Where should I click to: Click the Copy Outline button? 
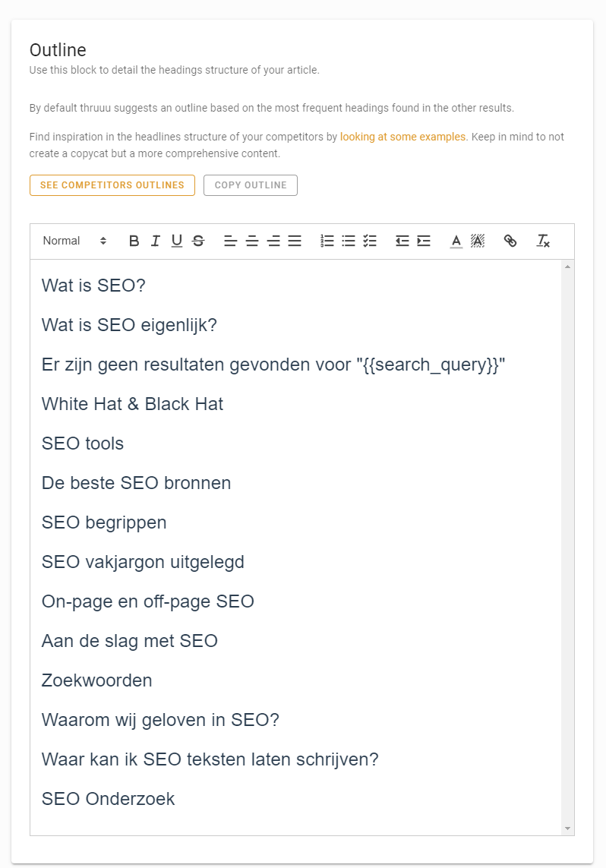(x=251, y=185)
